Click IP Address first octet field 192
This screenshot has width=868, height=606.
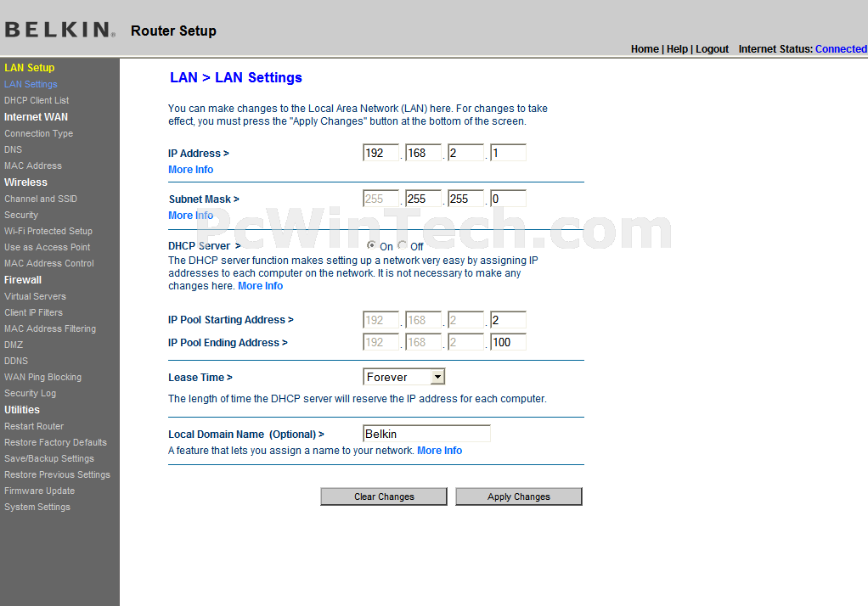(380, 153)
